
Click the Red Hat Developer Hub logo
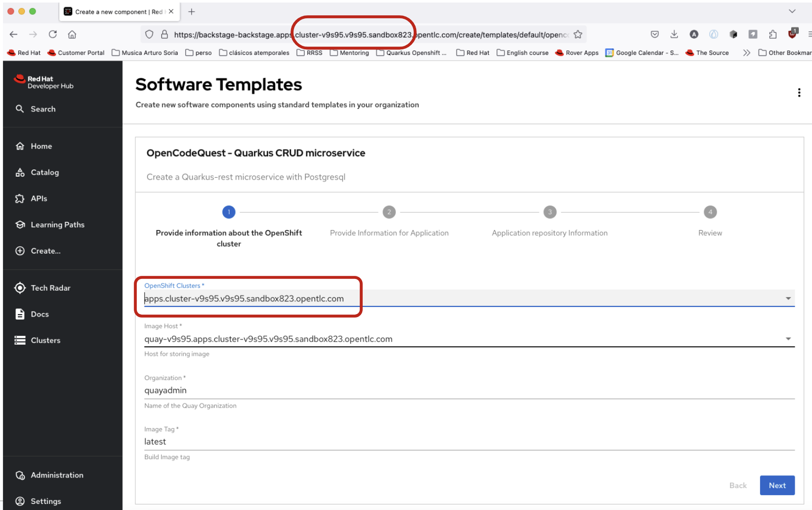(44, 82)
